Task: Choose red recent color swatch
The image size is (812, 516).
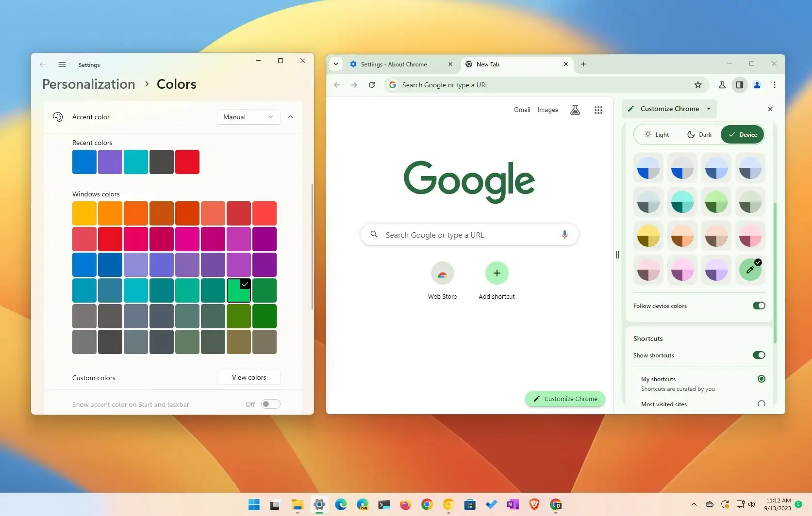Action: point(187,162)
